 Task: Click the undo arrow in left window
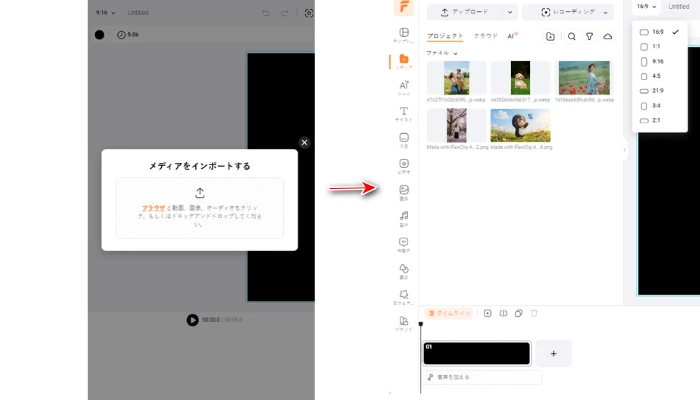click(x=266, y=13)
